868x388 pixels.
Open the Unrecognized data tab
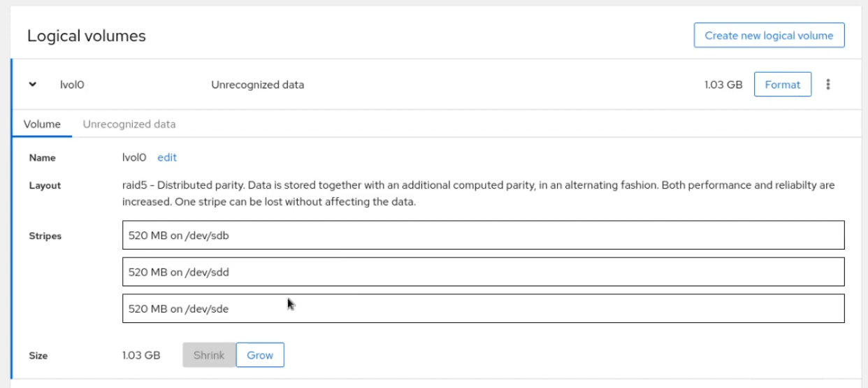(129, 124)
